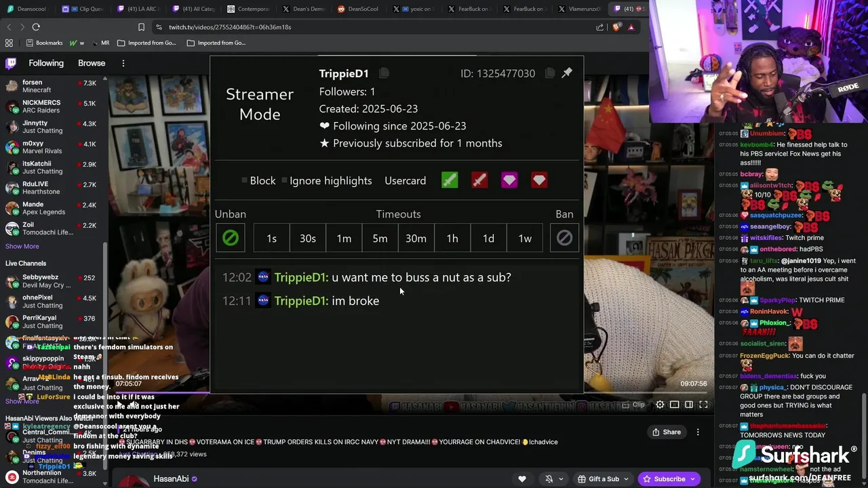Create a Clip from the player

coord(633,405)
